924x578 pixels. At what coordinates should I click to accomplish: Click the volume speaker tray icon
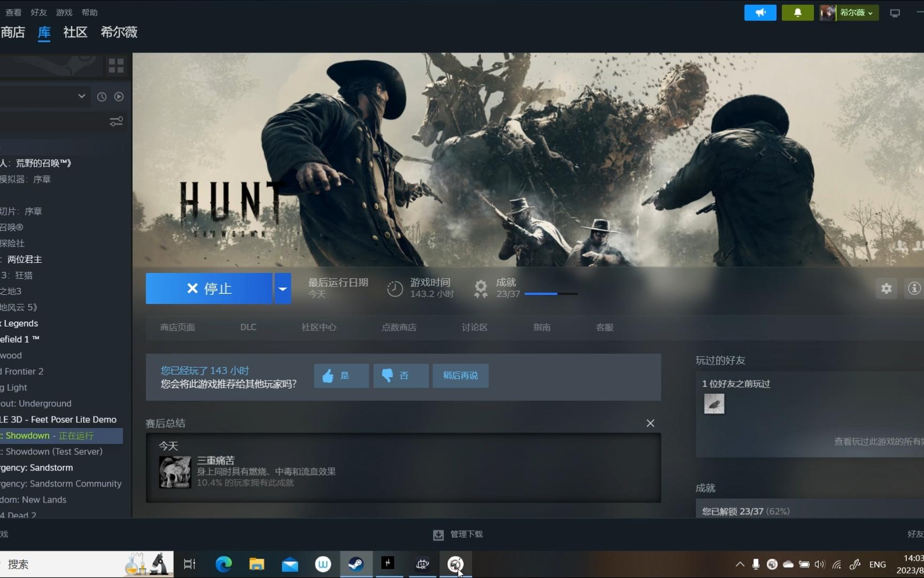pos(820,564)
